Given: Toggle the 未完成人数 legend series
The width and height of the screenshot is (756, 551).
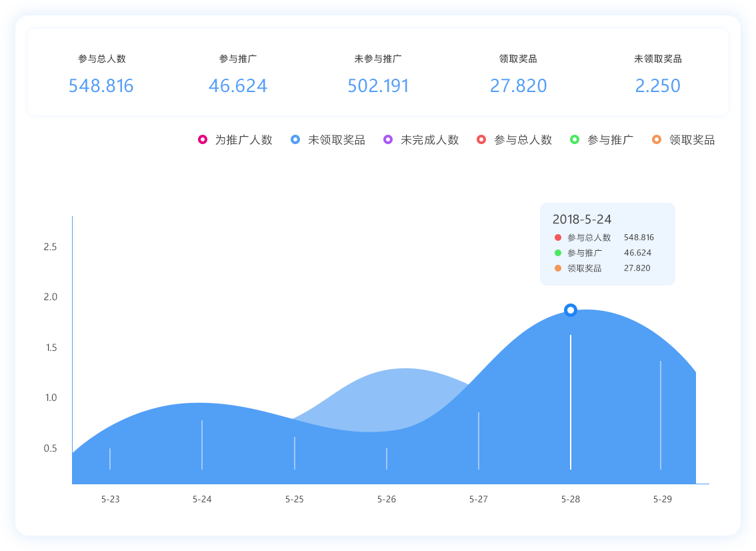Looking at the screenshot, I should [x=421, y=140].
